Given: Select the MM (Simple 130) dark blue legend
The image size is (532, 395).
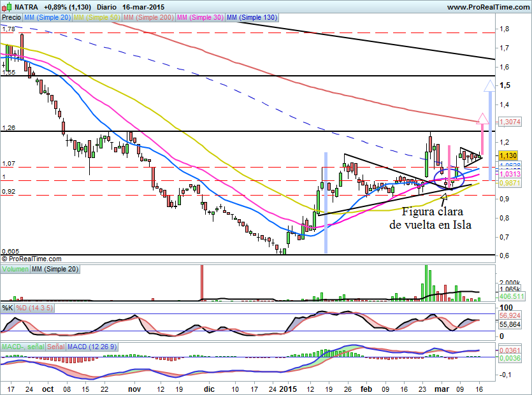Looking at the screenshot, I should click(252, 17).
